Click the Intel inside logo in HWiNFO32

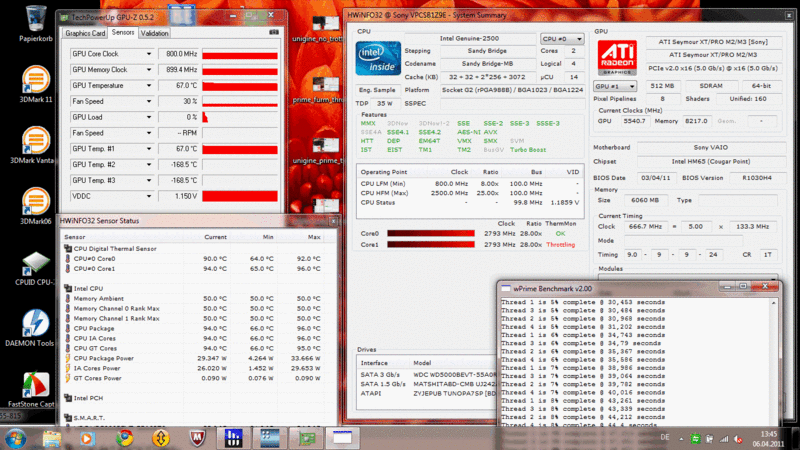coord(378,58)
